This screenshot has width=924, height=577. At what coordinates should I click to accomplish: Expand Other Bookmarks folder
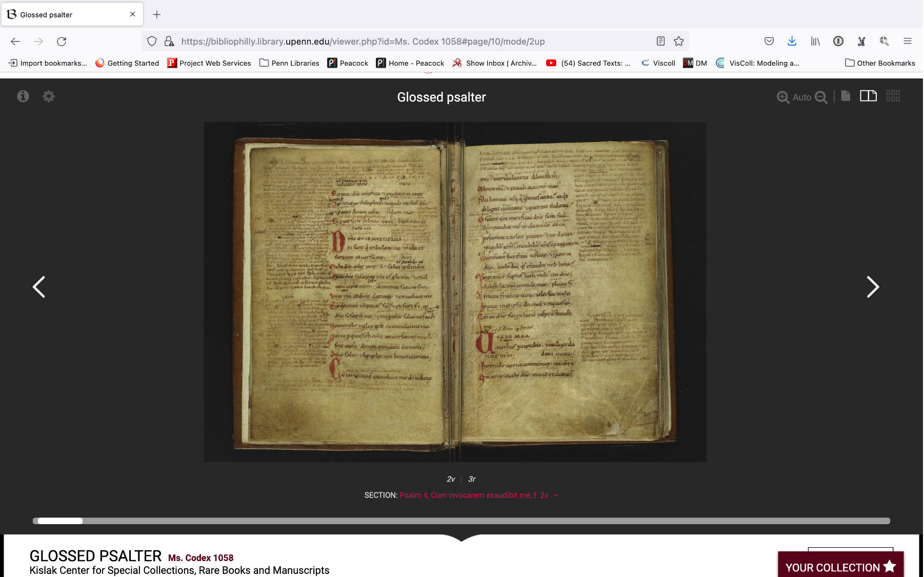coord(880,63)
